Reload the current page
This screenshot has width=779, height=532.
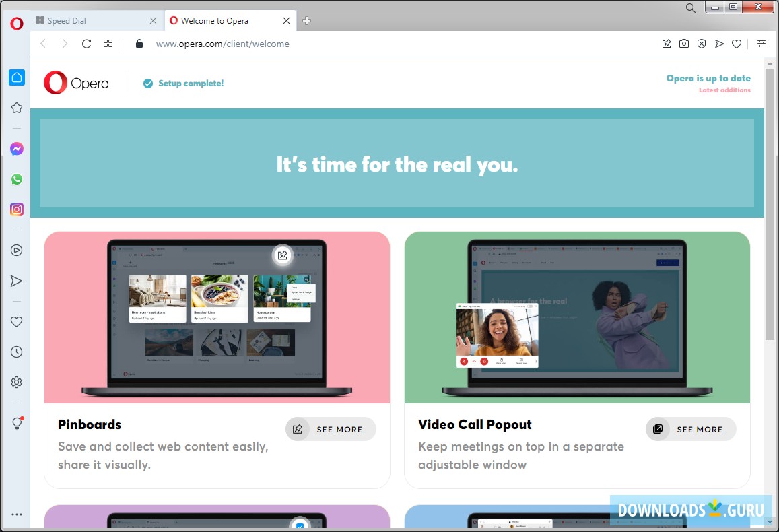tap(86, 44)
